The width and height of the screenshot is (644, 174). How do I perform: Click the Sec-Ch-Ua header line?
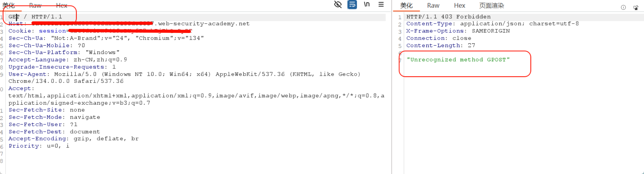[x=106, y=38]
